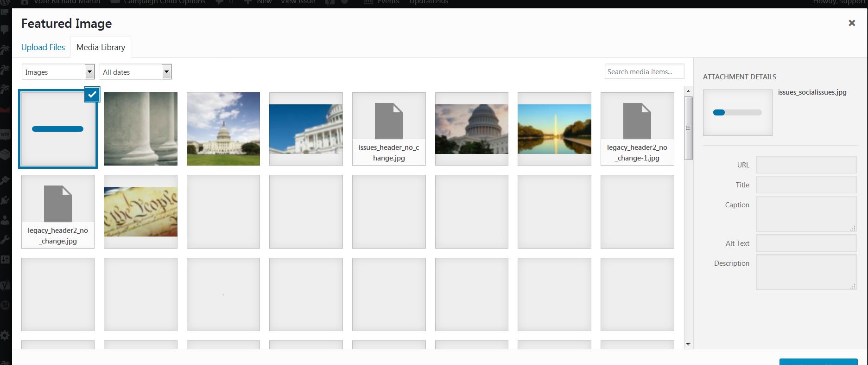Click the Featured Image dialog title
The width and height of the screenshot is (868, 365).
pyautogui.click(x=66, y=24)
